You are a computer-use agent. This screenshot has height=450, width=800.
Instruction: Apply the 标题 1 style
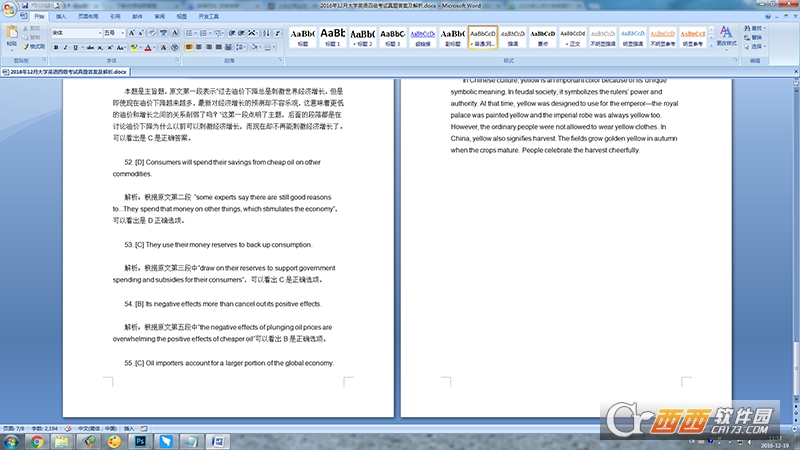pyautogui.click(x=333, y=37)
